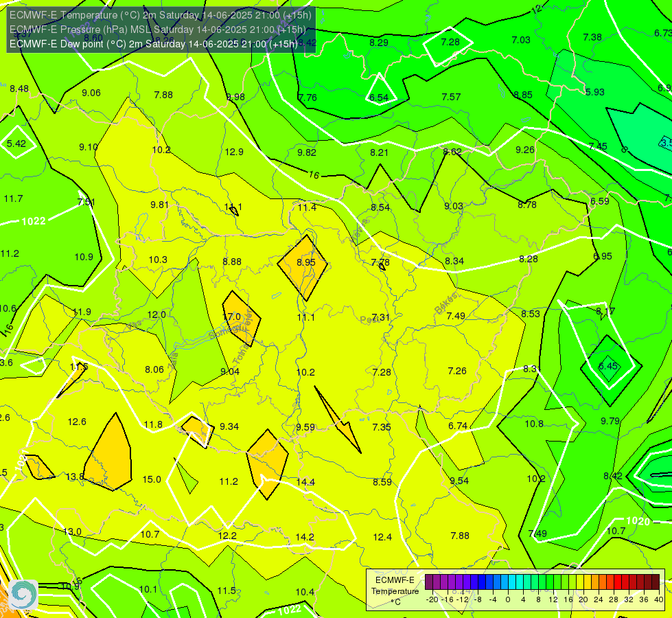
Task: Click the 13.0 dew point value
Action: [72, 531]
